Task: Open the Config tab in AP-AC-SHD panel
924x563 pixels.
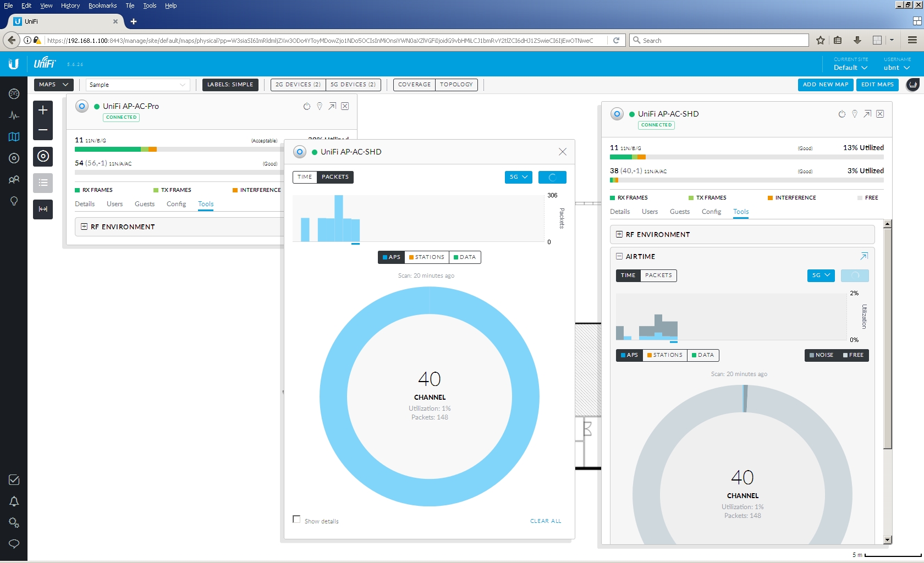Action: [711, 212]
